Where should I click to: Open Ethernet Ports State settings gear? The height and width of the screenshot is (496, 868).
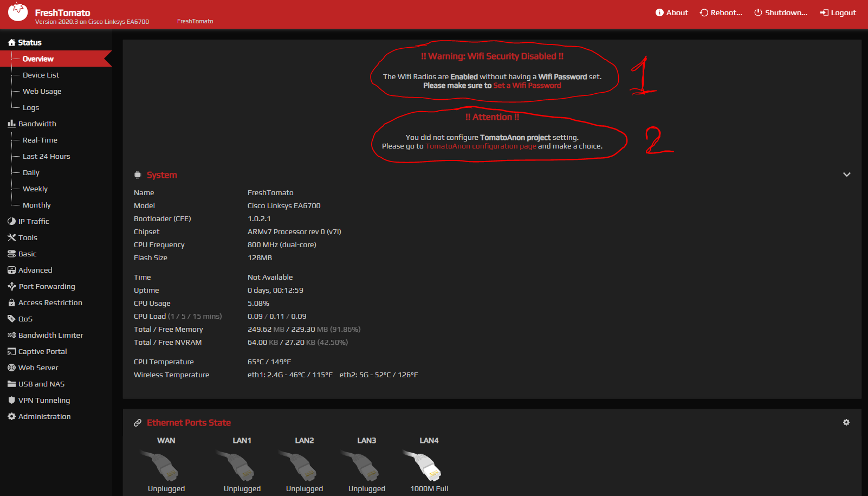846,422
